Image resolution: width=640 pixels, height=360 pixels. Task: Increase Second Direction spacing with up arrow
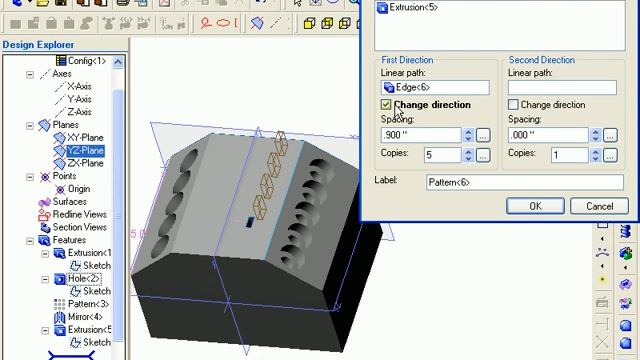(x=596, y=132)
